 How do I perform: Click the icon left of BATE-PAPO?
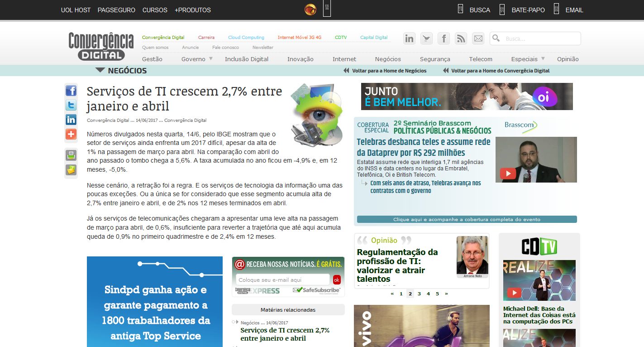[502, 9]
